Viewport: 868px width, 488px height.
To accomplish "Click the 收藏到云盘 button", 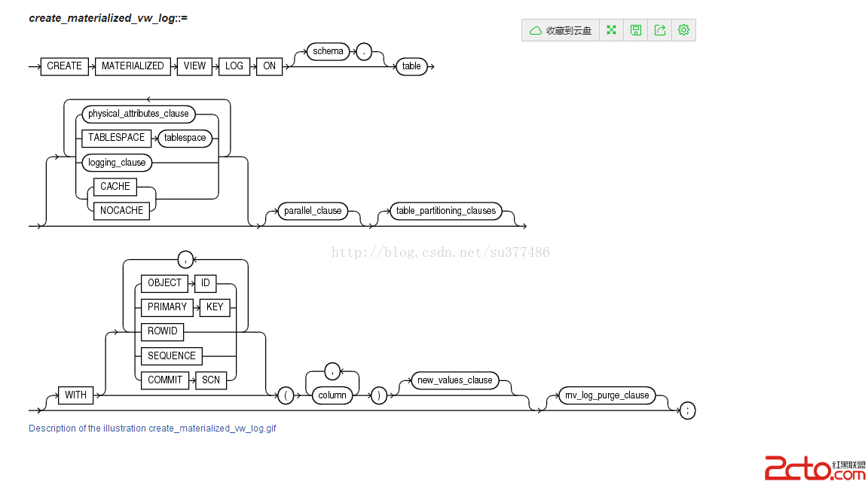I will [561, 30].
